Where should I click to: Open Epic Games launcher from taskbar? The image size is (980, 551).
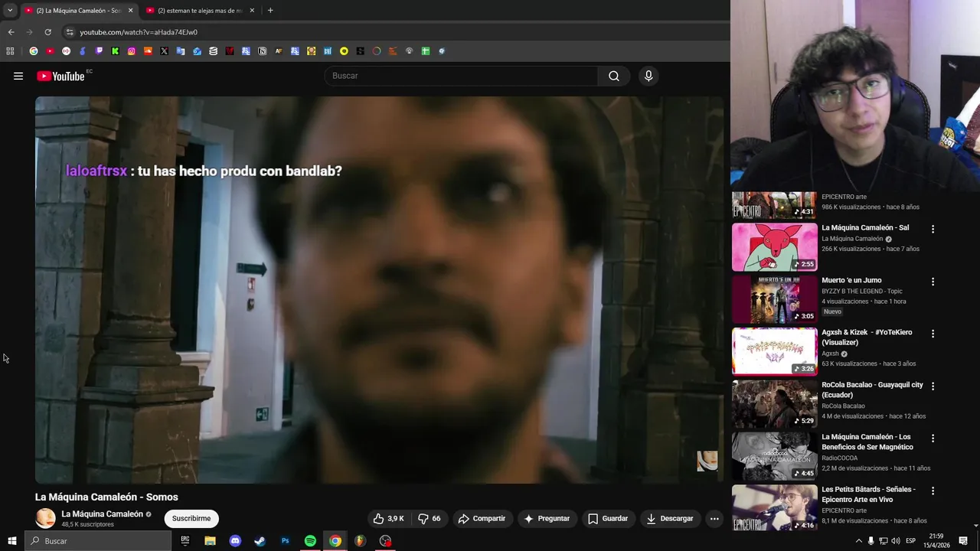[x=185, y=541]
